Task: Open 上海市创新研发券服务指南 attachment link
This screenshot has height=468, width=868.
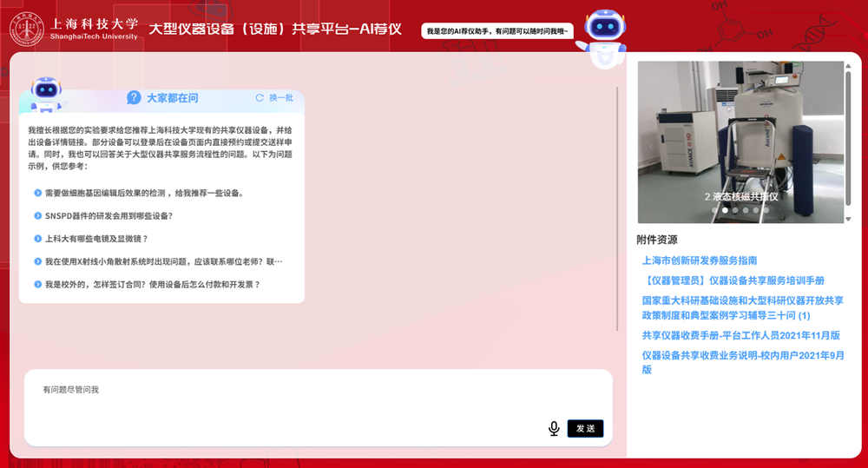Action: [699, 260]
